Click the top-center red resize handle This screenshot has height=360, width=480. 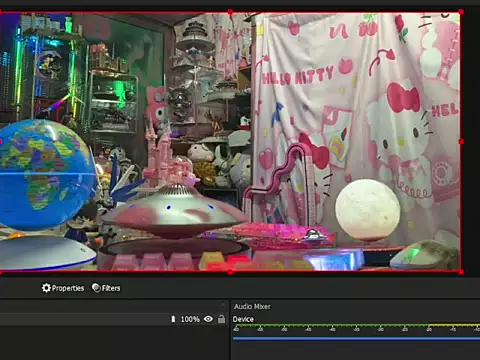pyautogui.click(x=230, y=12)
